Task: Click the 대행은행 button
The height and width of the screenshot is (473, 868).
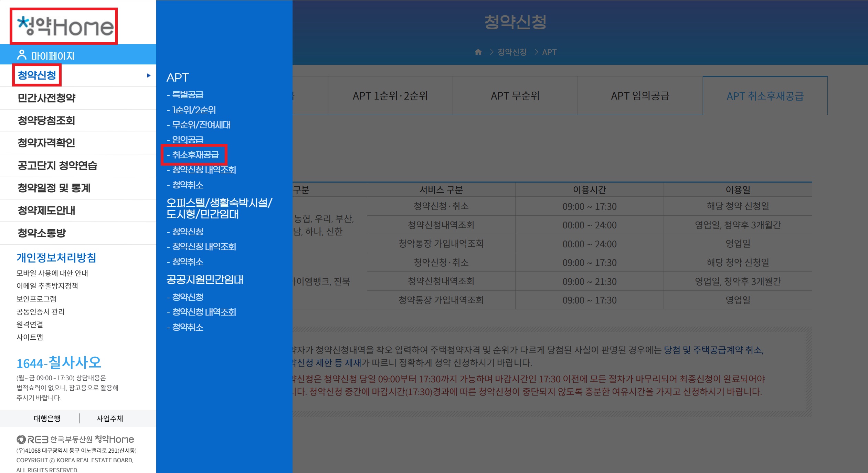Action: [47, 418]
